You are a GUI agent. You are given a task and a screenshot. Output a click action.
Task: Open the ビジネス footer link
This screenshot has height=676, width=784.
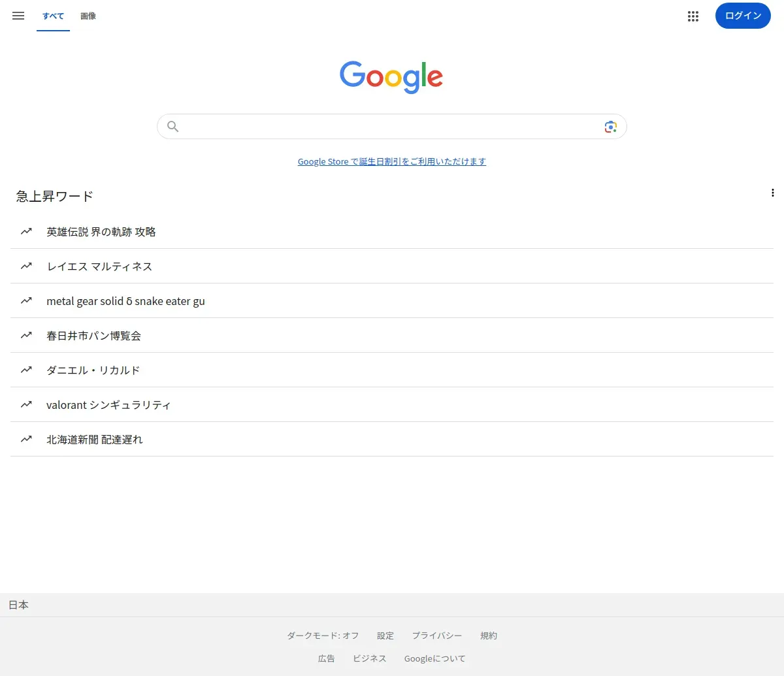(x=370, y=658)
